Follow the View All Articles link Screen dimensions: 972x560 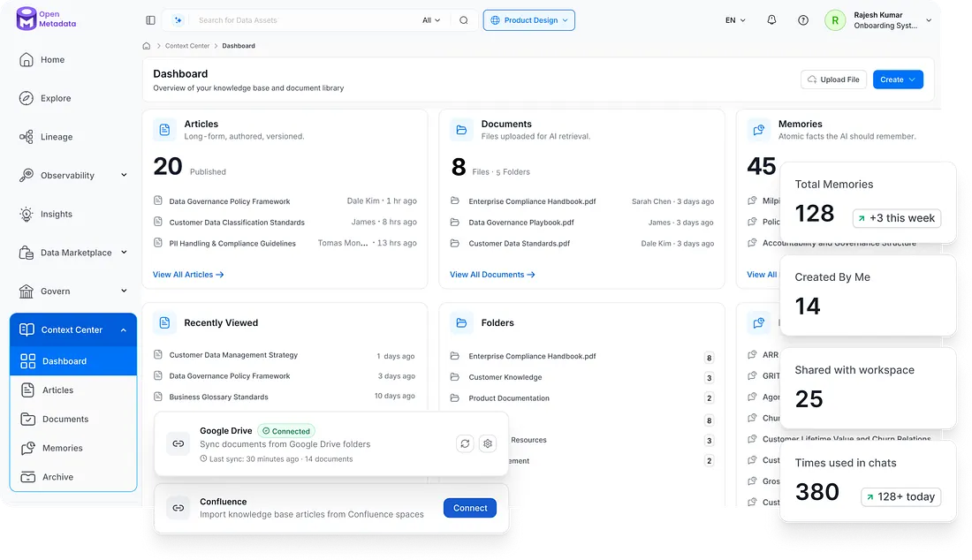coord(188,275)
